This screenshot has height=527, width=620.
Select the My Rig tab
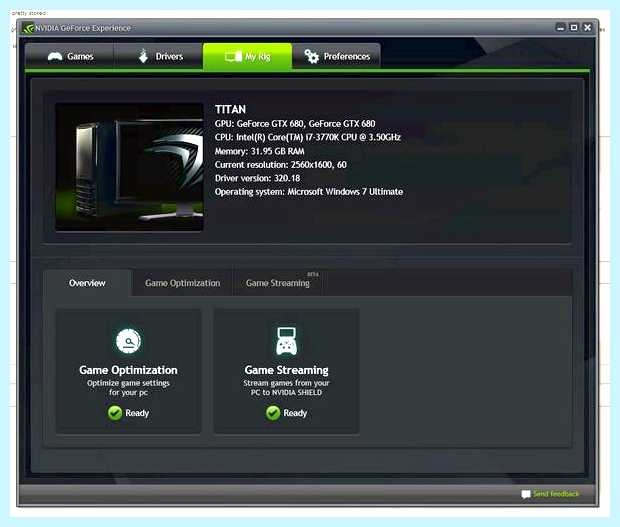pos(248,57)
